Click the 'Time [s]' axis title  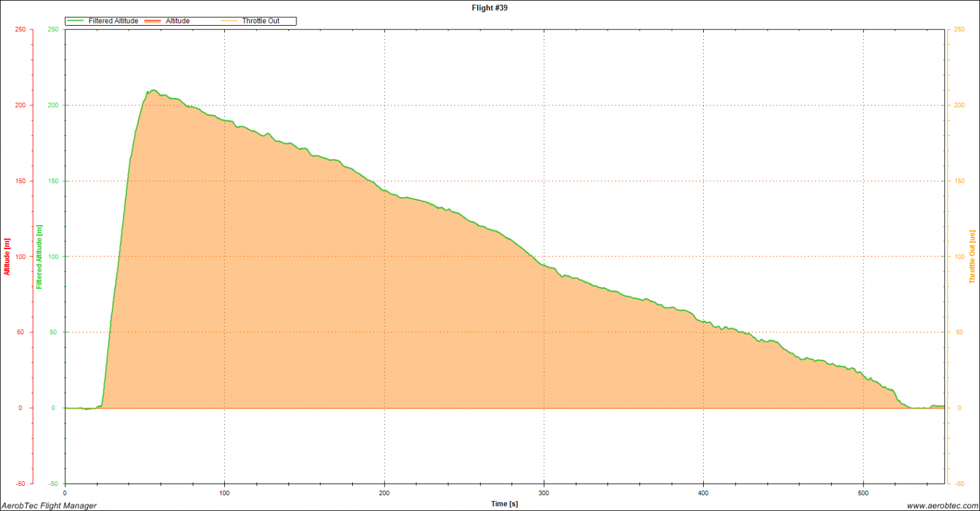tap(505, 504)
